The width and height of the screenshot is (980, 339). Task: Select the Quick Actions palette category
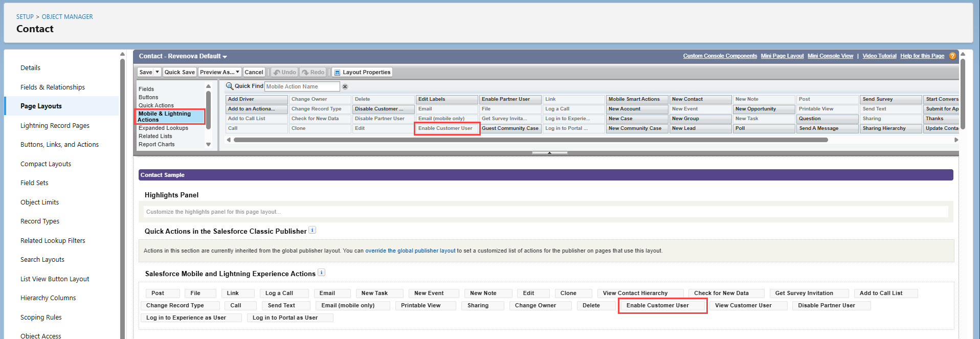(x=156, y=105)
